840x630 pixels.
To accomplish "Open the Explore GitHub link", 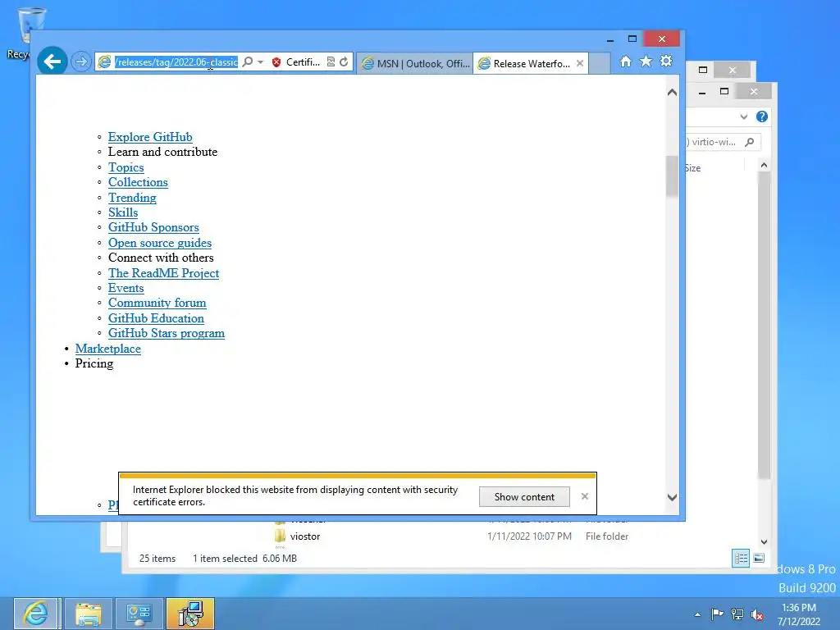I will click(x=150, y=137).
